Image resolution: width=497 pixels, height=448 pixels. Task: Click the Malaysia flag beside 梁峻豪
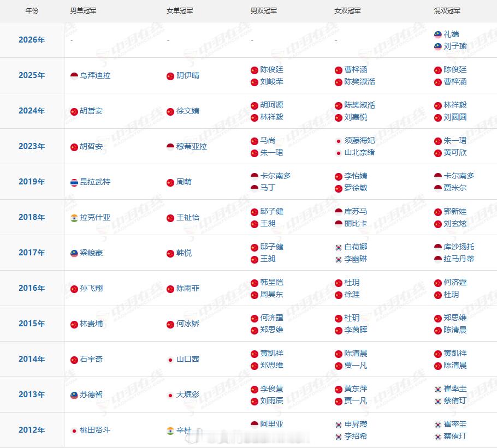tap(74, 253)
